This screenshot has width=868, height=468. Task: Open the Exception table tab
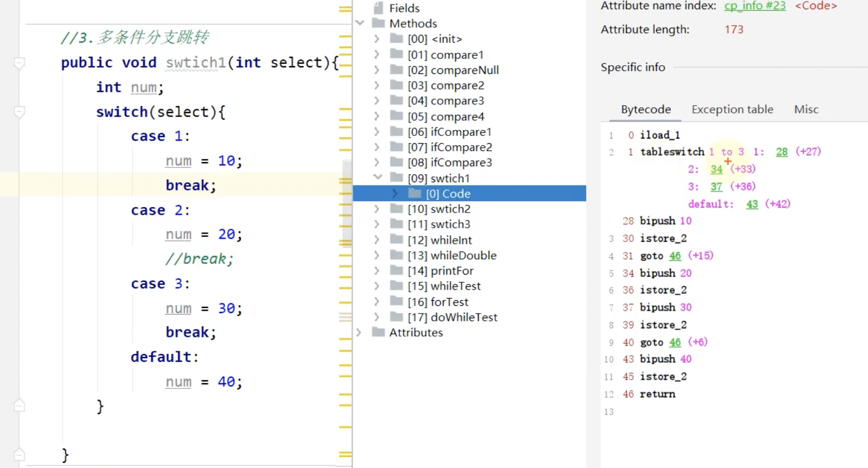tap(732, 109)
